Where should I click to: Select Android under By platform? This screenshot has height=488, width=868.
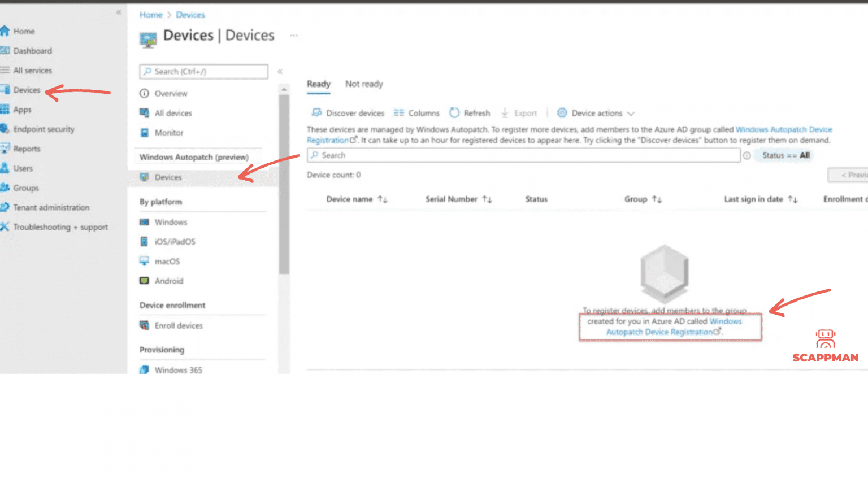(168, 281)
